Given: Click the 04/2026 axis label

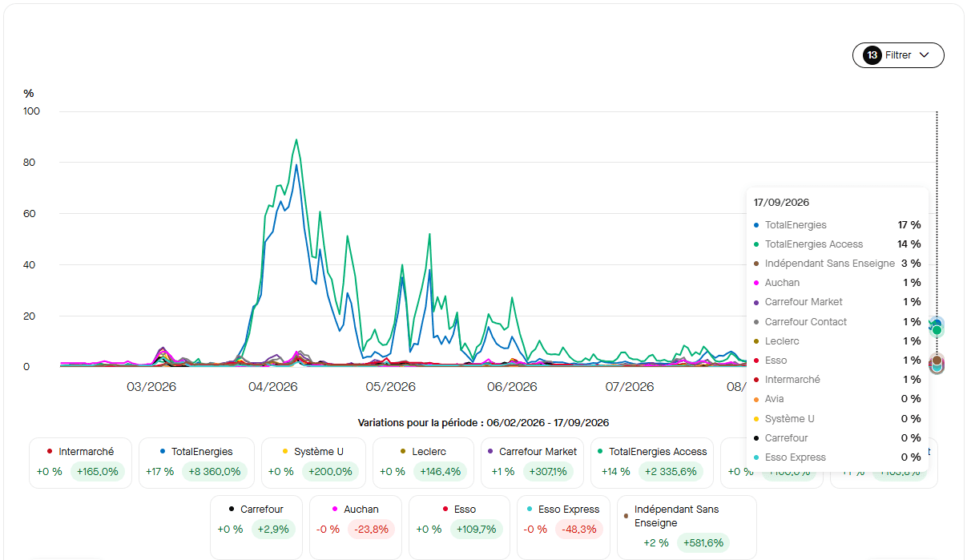Looking at the screenshot, I should (x=272, y=387).
